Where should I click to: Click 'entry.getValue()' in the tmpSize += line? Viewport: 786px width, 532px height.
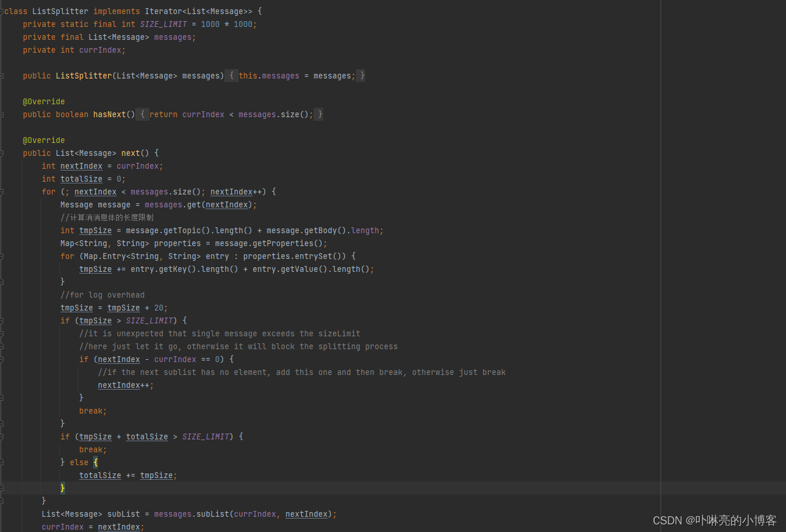tap(290, 269)
